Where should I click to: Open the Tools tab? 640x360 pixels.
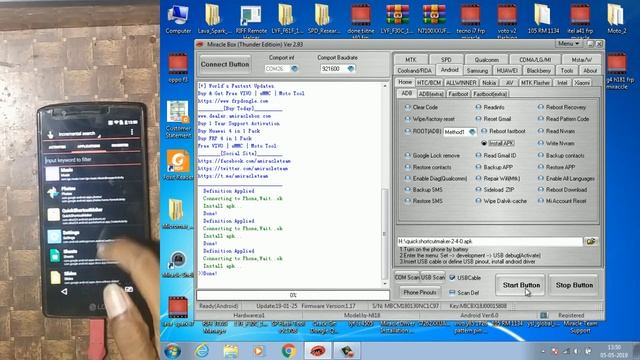point(567,71)
